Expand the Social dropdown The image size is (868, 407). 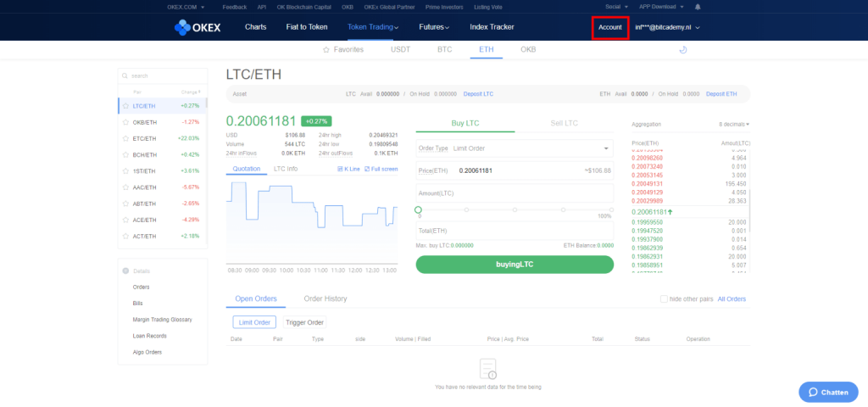coord(617,7)
